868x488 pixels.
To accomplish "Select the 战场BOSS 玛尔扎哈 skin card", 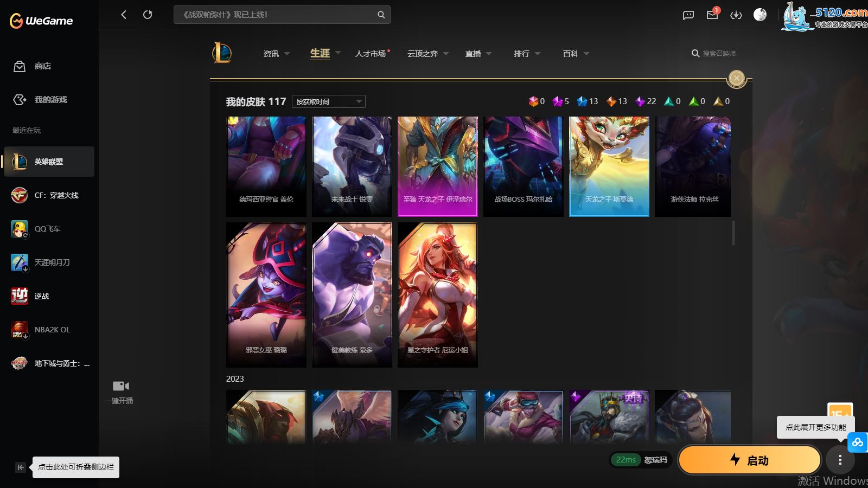I will click(524, 166).
